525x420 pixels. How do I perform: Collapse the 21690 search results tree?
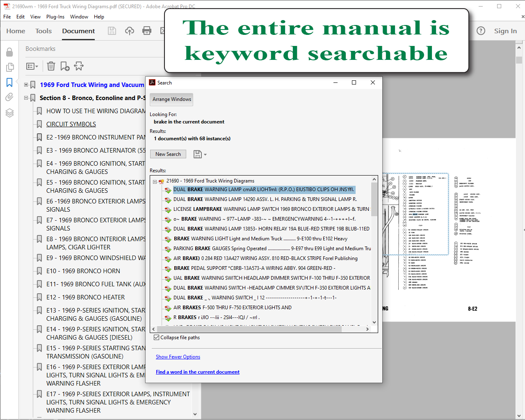point(155,181)
